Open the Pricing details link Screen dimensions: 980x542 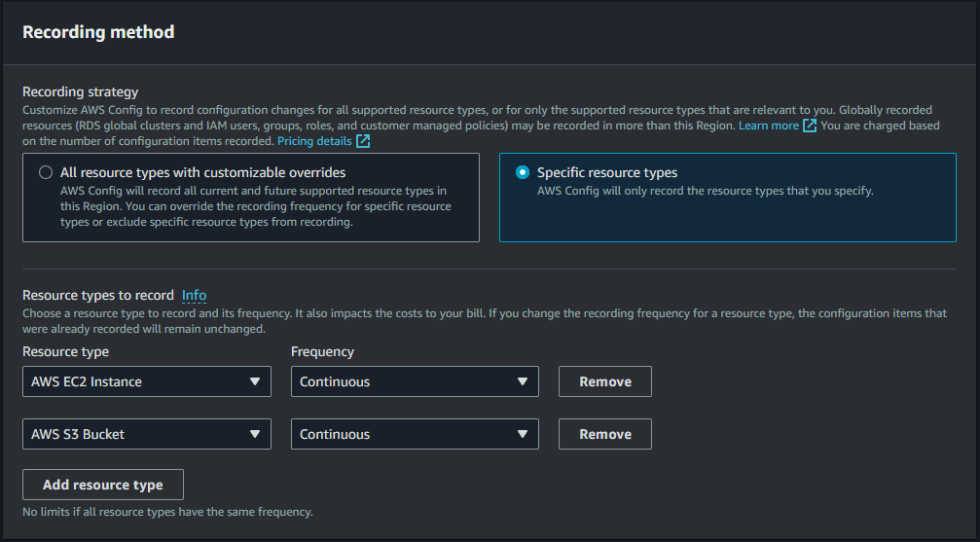314,142
